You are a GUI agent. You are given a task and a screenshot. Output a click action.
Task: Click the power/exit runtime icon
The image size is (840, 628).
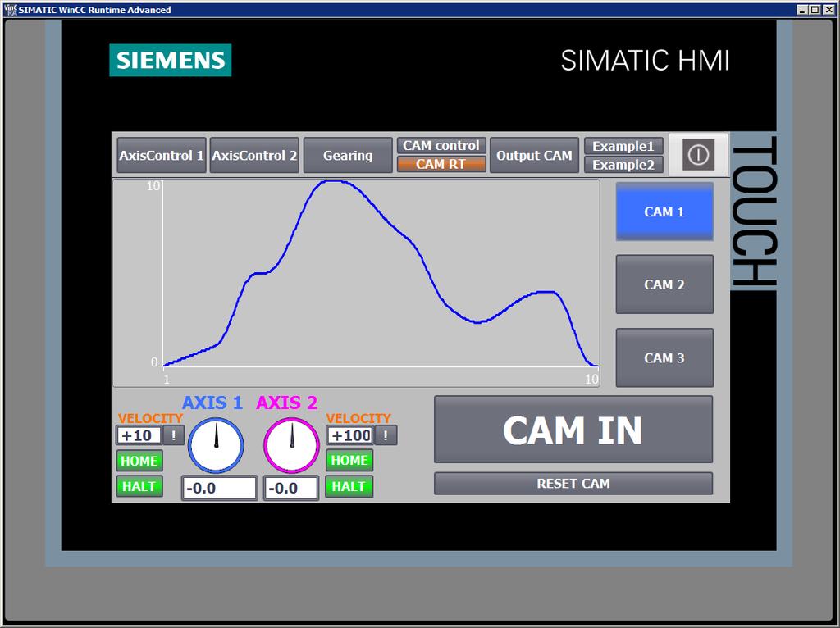pos(699,155)
